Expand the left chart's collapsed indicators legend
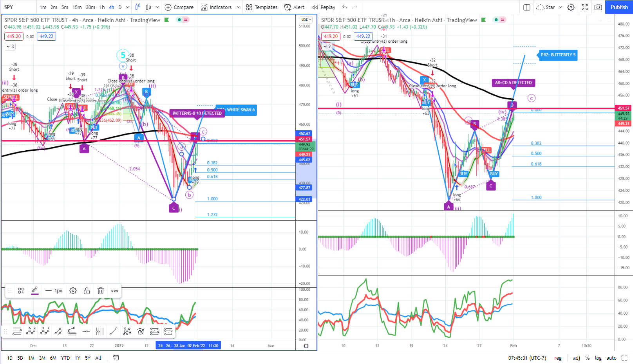The image size is (633, 364). (x=10, y=47)
